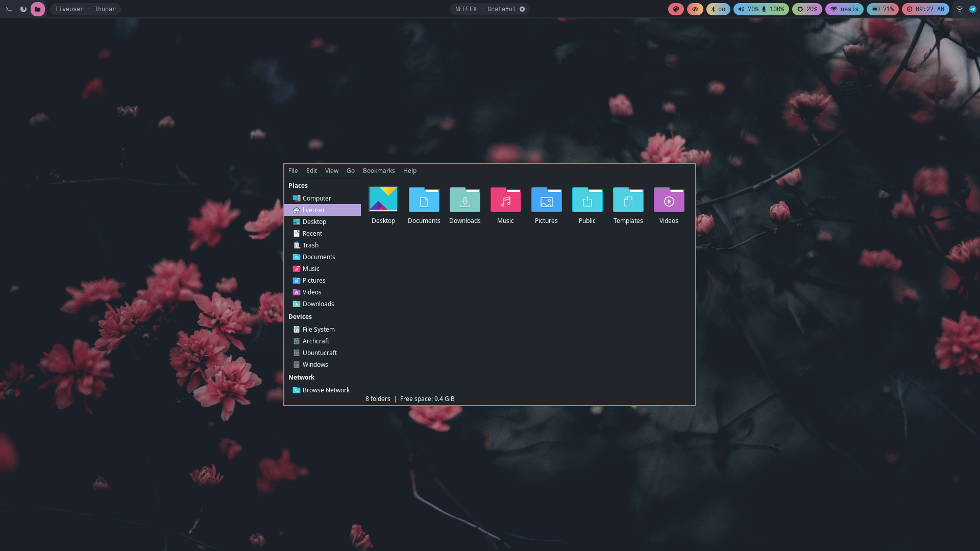The image size is (980, 551).
Task: Open the Downloads folder icon
Action: point(464,201)
